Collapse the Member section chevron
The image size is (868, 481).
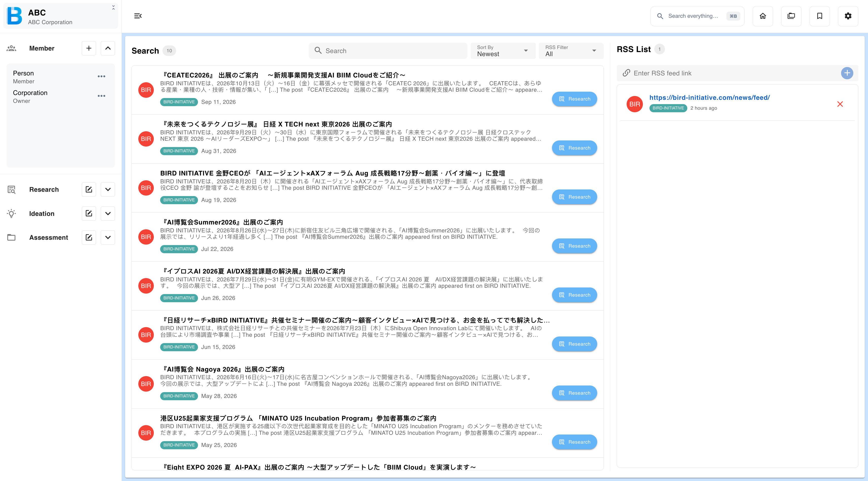108,48
